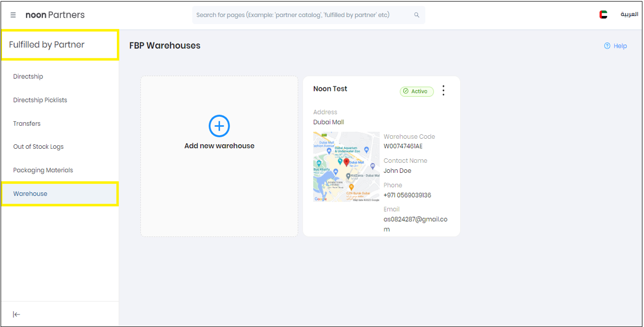Click the search magnifier icon

417,15
